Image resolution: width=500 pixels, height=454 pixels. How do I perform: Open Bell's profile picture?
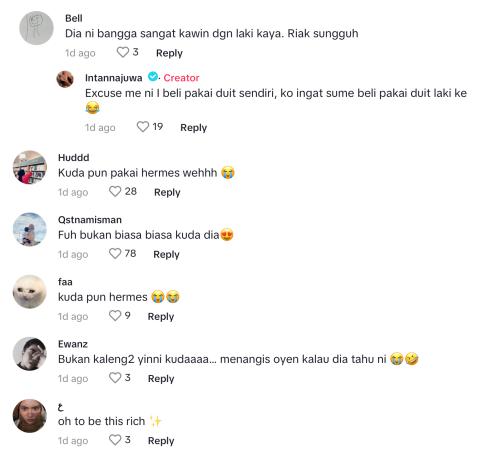36,28
